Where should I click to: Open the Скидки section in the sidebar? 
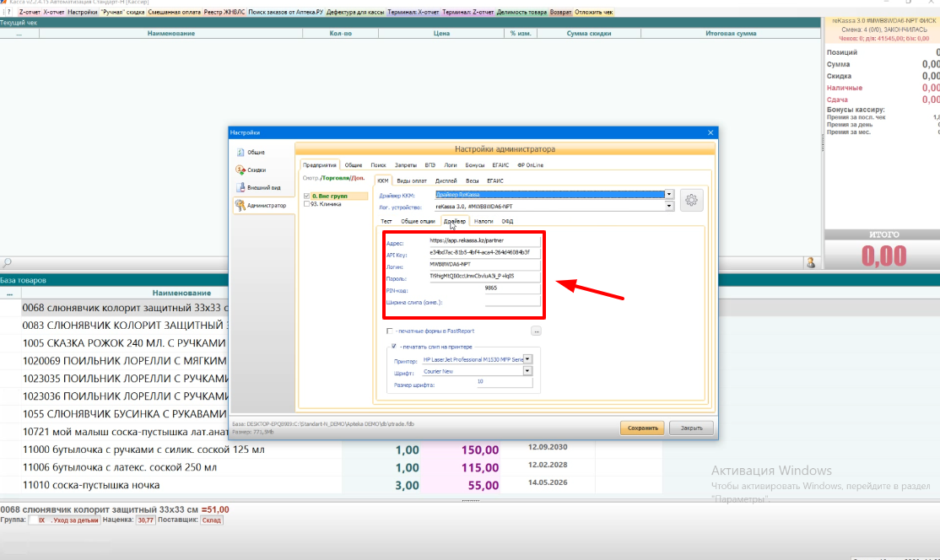tap(240, 170)
